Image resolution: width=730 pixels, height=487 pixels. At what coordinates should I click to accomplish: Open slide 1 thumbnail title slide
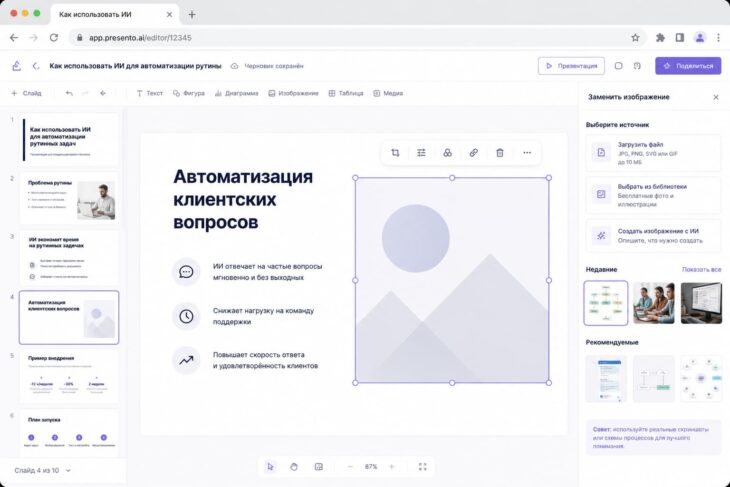[x=68, y=140]
